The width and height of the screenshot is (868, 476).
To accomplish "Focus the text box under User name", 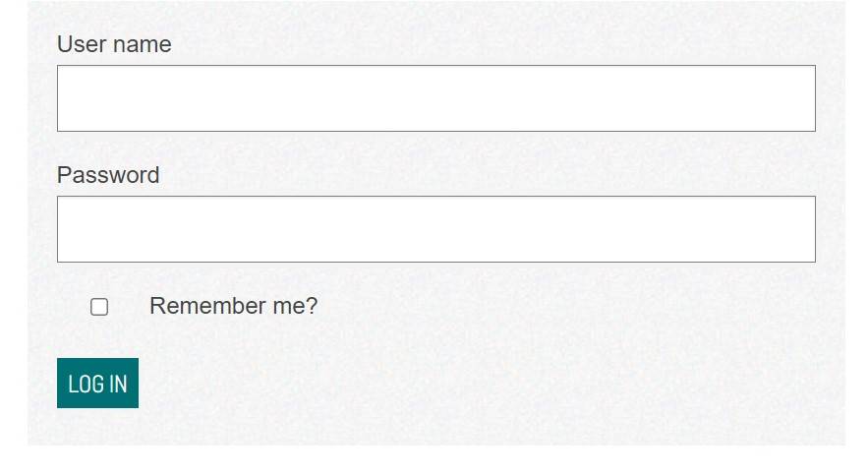I will tap(435, 98).
